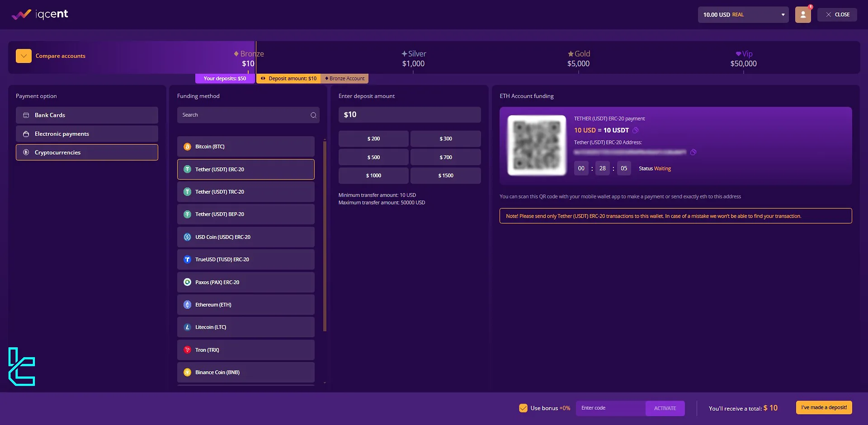Click the Gold $5,000 tier marker
Image resolution: width=868 pixels, height=425 pixels.
[579, 59]
